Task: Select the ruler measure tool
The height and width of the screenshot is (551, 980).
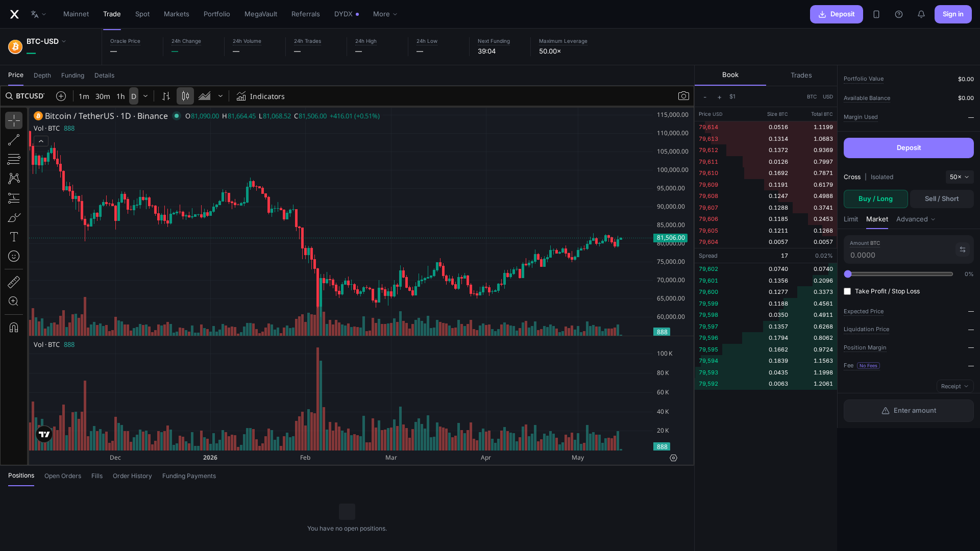Action: tap(14, 282)
